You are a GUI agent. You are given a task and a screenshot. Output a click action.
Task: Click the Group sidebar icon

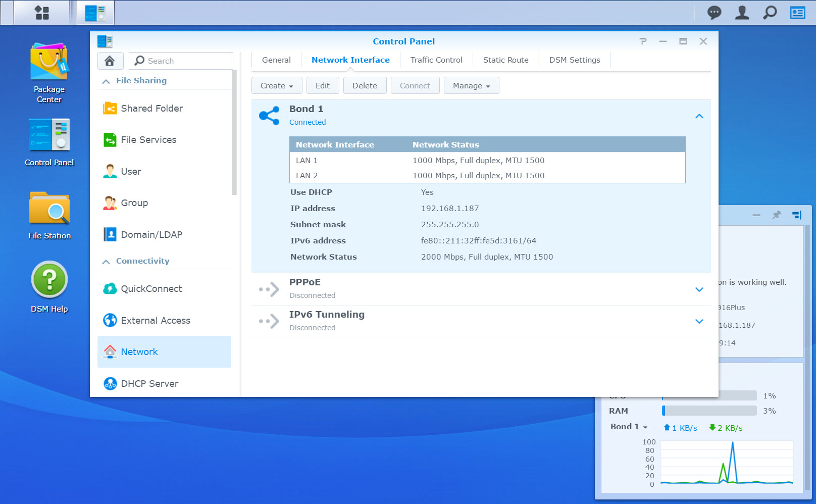(x=110, y=203)
